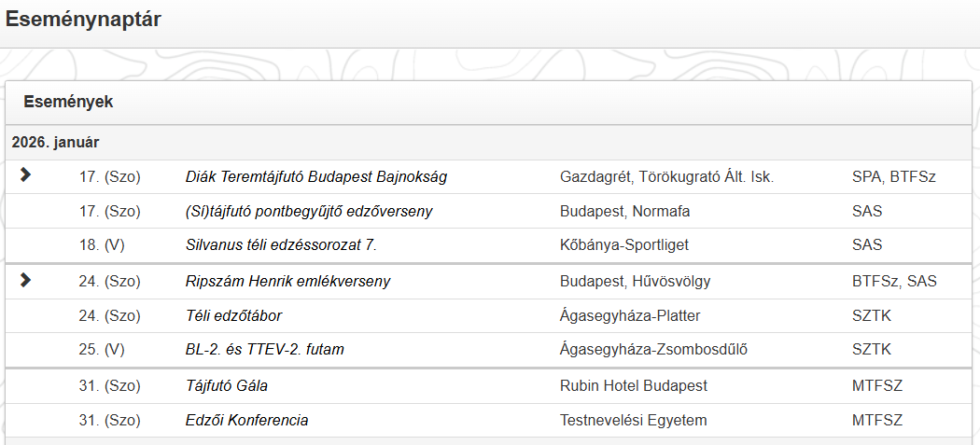The height and width of the screenshot is (445, 980).
Task: Click the Budapest, Normafa location cell
Action: [x=624, y=211]
